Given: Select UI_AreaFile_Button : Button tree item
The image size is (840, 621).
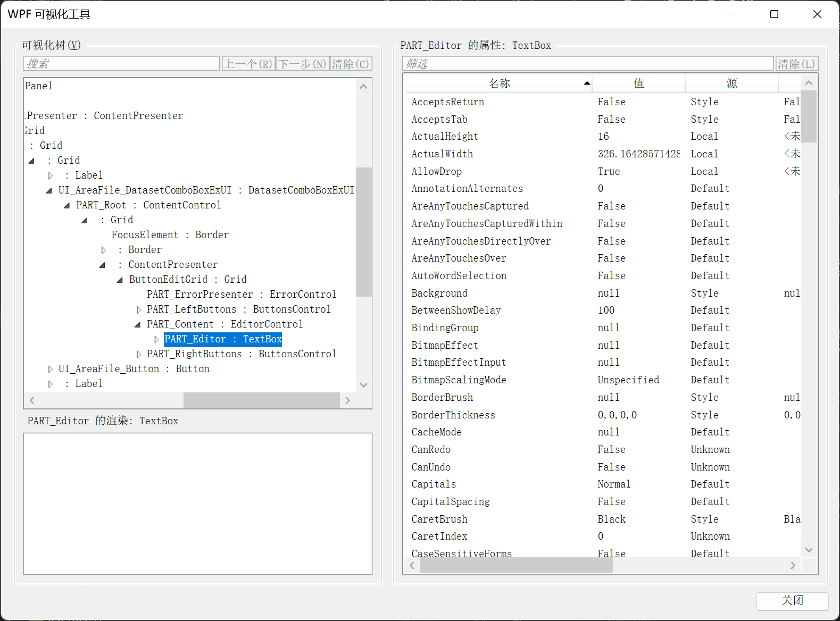Looking at the screenshot, I should point(134,369).
